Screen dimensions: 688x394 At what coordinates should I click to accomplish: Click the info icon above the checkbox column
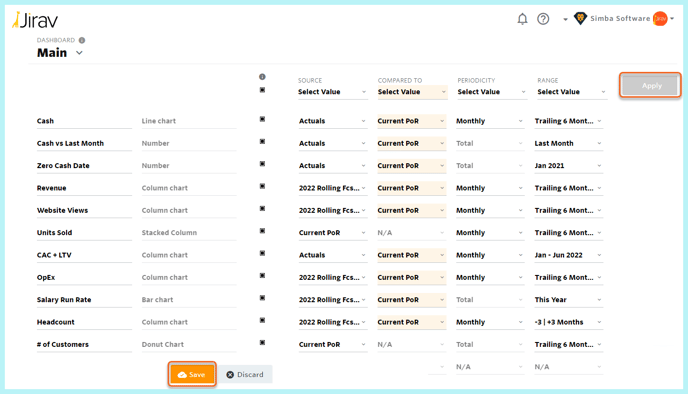[x=262, y=77]
